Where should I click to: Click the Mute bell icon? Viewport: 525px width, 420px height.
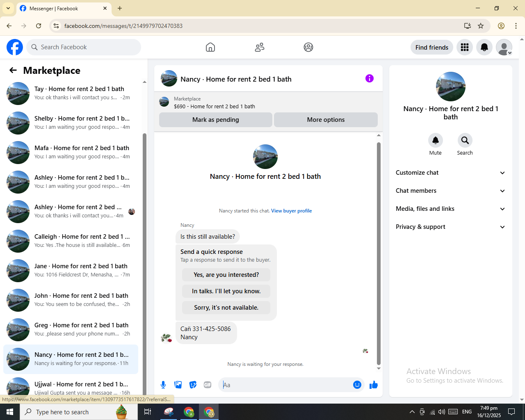click(436, 140)
